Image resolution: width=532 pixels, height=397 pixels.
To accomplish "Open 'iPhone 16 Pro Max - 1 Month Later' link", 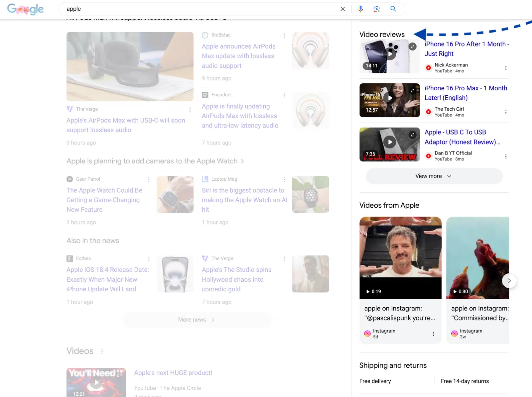I will pos(466,93).
